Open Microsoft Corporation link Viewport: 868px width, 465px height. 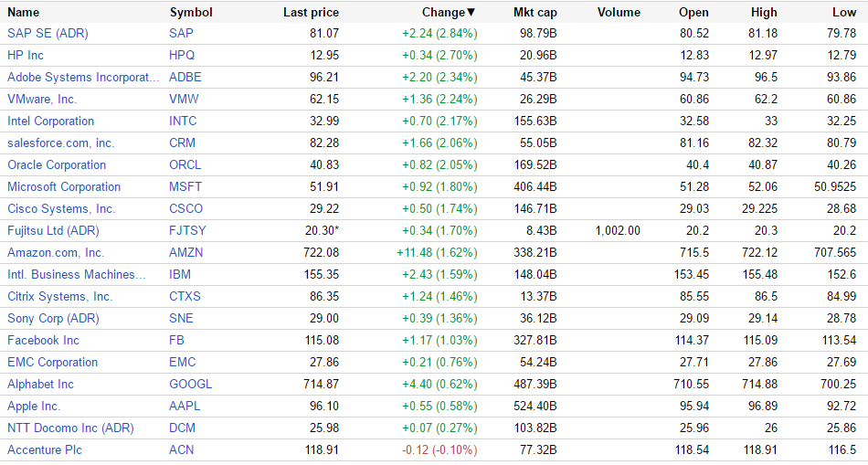click(64, 186)
